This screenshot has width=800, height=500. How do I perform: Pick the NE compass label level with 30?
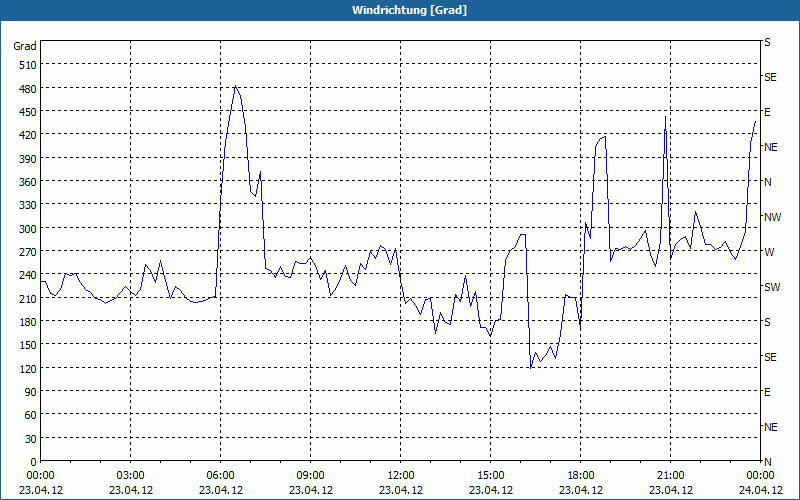[x=770, y=427]
